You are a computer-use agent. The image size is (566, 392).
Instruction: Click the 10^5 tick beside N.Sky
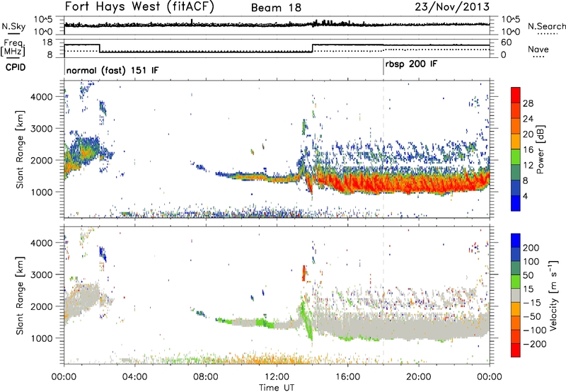[x=43, y=20]
